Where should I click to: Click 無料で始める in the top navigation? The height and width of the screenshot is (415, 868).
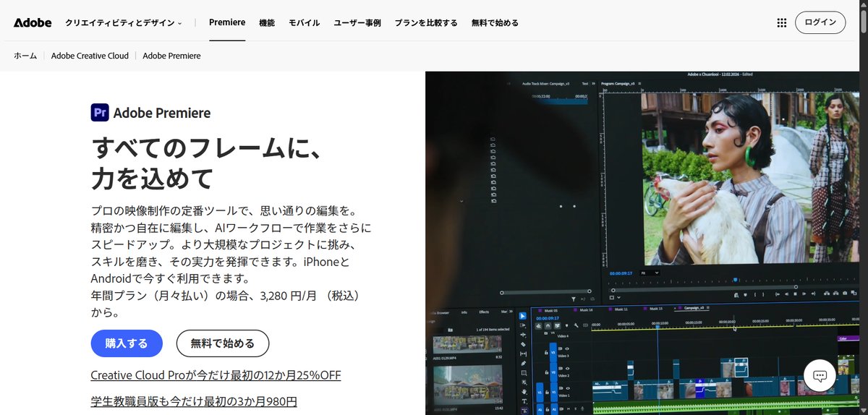coord(495,22)
